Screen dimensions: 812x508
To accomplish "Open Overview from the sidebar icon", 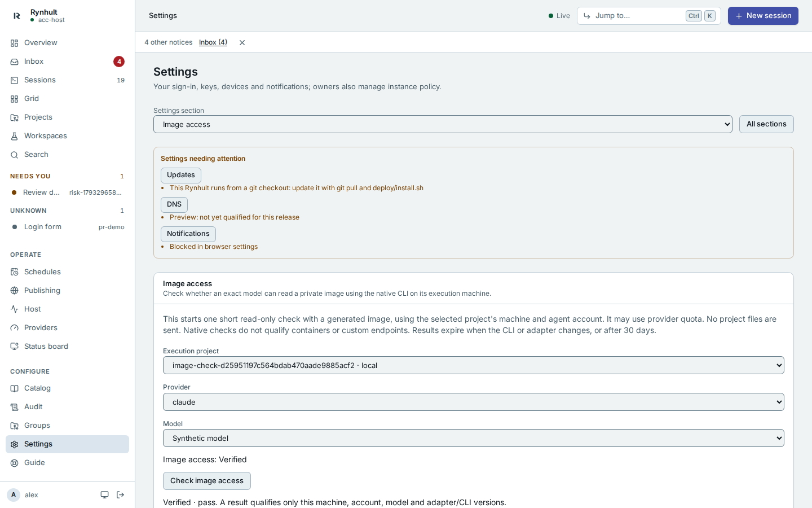I will [15, 43].
